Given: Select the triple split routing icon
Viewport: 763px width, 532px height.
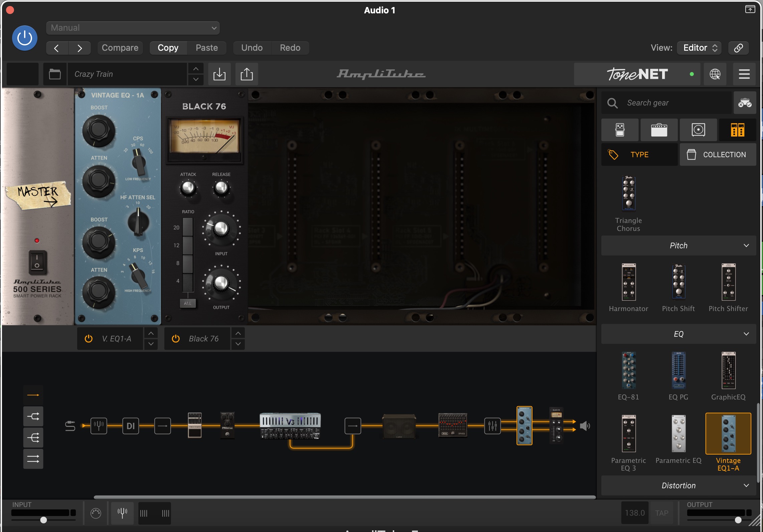Looking at the screenshot, I should (33, 438).
